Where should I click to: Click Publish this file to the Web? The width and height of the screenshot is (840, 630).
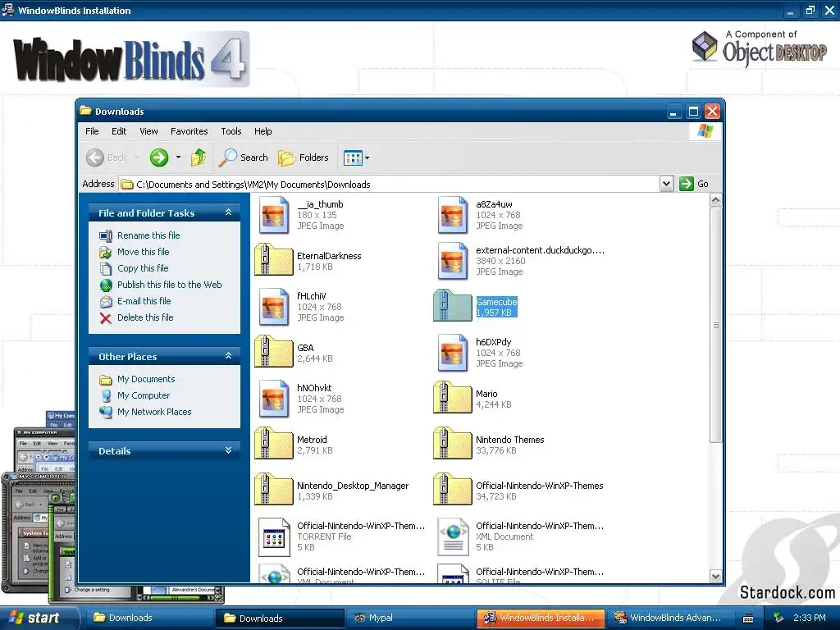[x=169, y=285]
